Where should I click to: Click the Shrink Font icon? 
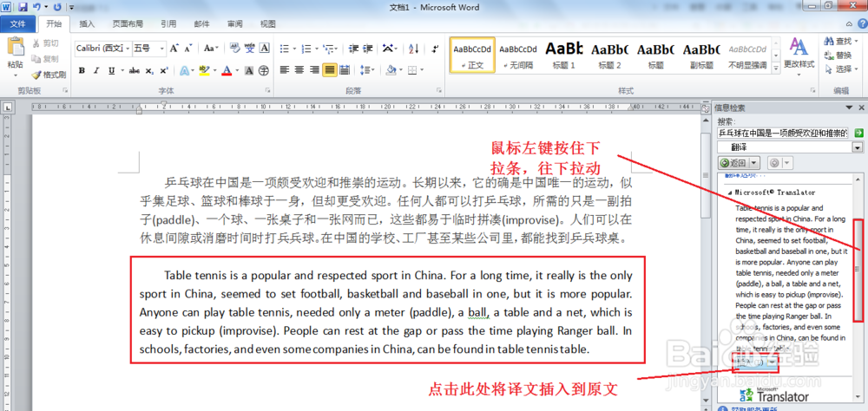[188, 49]
